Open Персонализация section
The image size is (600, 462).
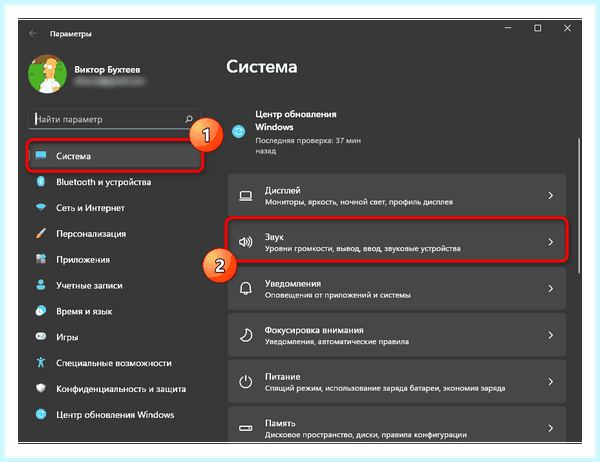click(91, 234)
